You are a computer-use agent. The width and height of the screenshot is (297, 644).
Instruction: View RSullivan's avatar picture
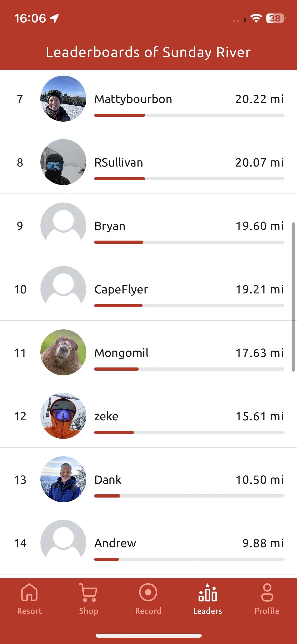pyautogui.click(x=63, y=162)
